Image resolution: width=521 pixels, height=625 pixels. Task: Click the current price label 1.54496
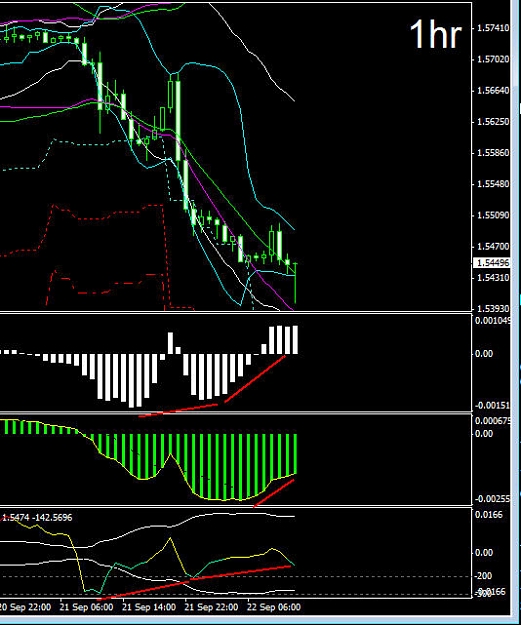pos(493,263)
